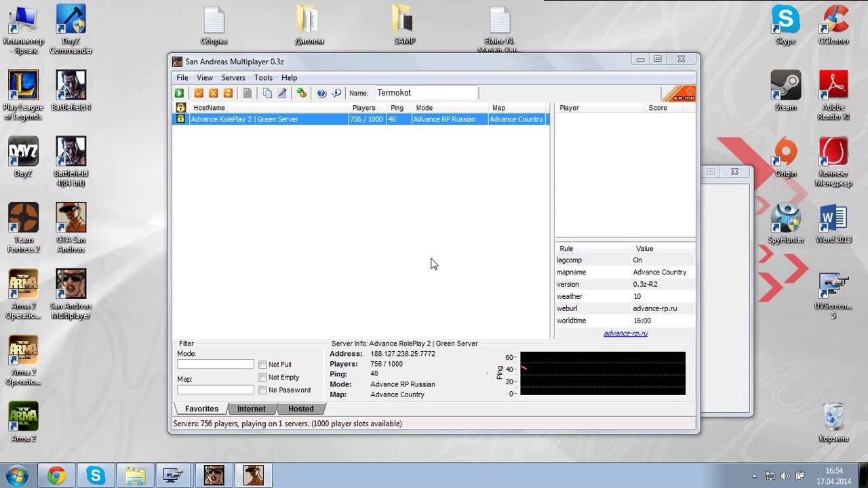The width and height of the screenshot is (868, 488).
Task: Select Word 2013 desktop icon
Action: tap(833, 224)
